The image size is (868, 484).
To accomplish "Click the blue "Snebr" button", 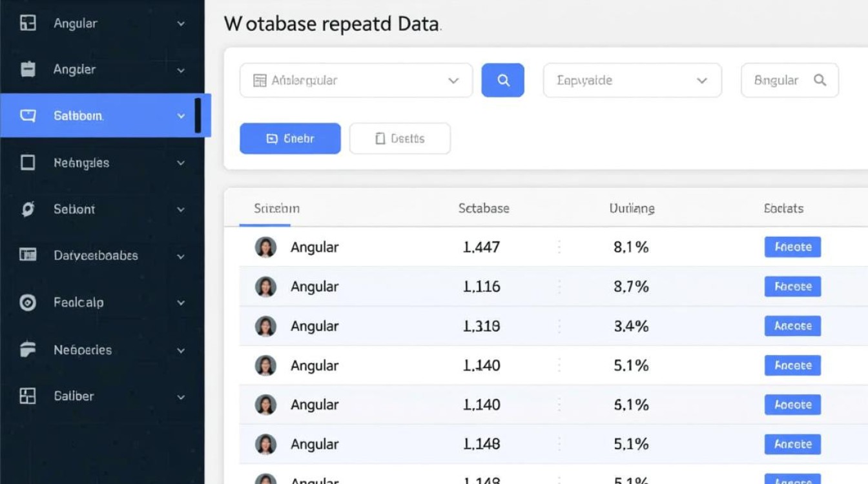I will [290, 137].
